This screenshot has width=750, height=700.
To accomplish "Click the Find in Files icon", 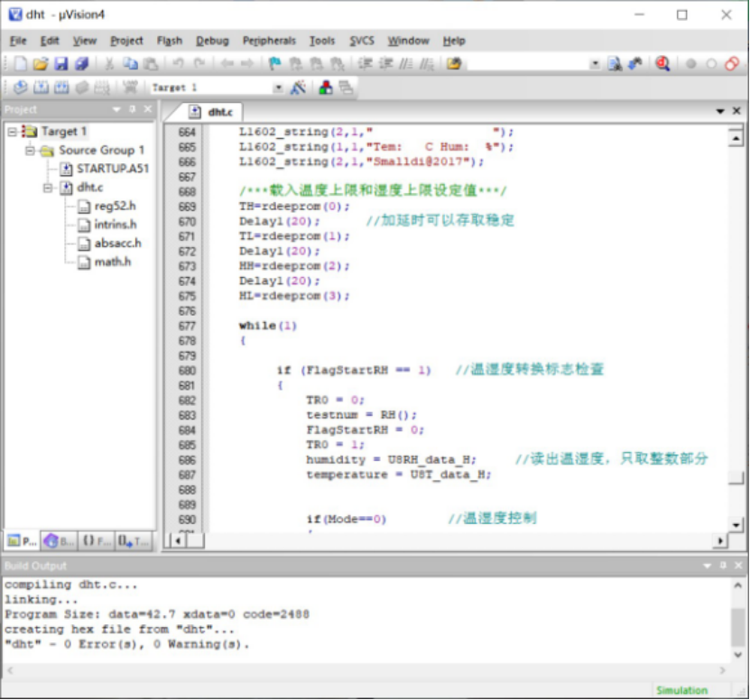I will pyautogui.click(x=615, y=63).
